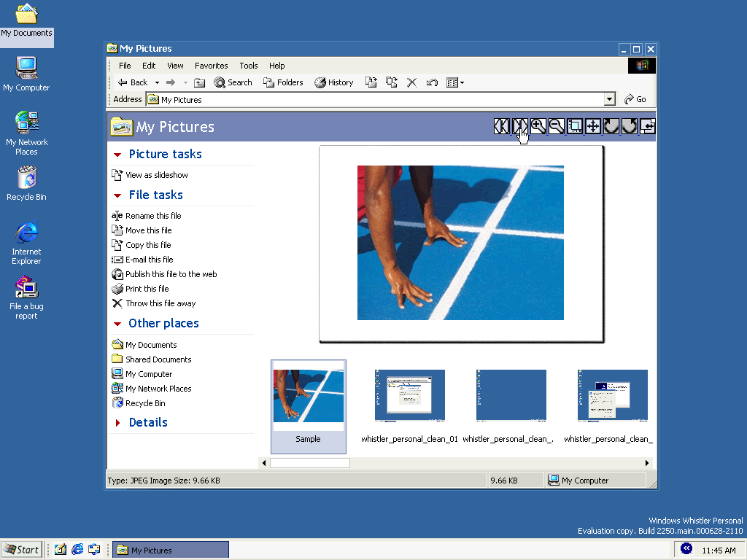Open the Forward history dropdown arrow

click(x=185, y=82)
